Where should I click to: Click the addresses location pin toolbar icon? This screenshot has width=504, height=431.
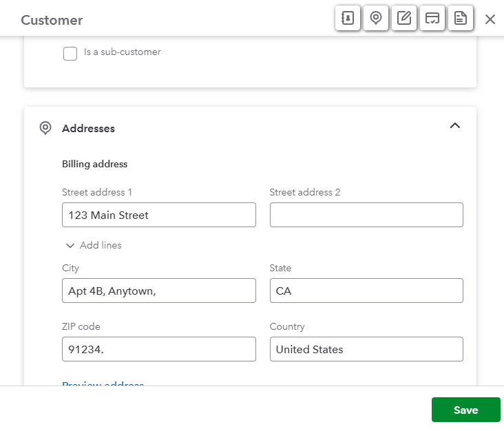coord(376,19)
